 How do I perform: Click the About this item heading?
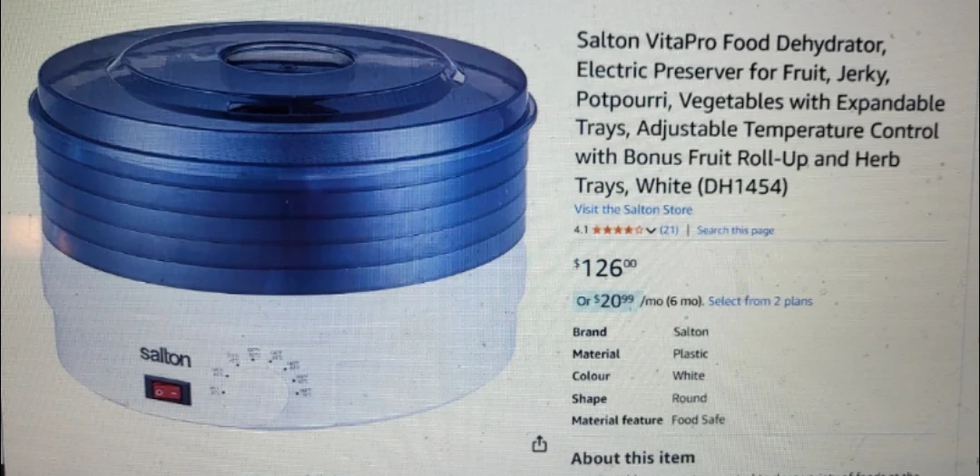click(632, 458)
